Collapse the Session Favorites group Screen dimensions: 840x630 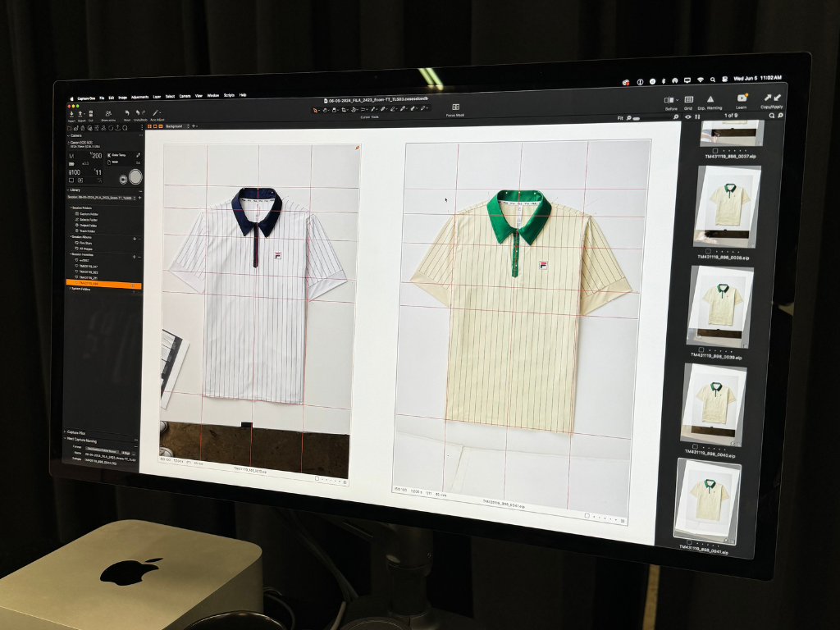(71, 254)
